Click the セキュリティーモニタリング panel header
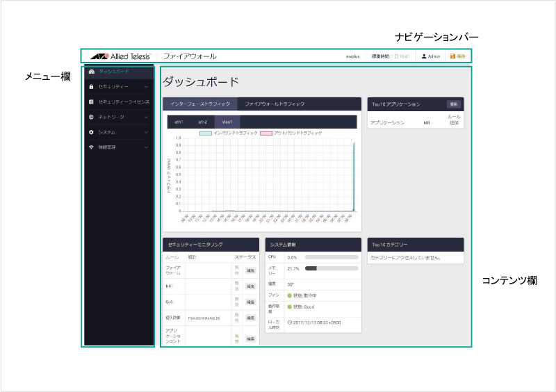 point(211,245)
